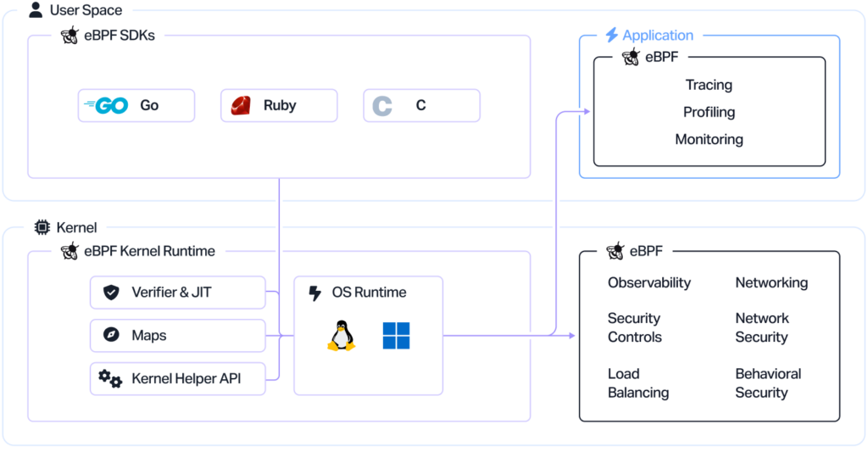The image size is (868, 452).
Task: Click the 'Networking' text
Action: 771,283
